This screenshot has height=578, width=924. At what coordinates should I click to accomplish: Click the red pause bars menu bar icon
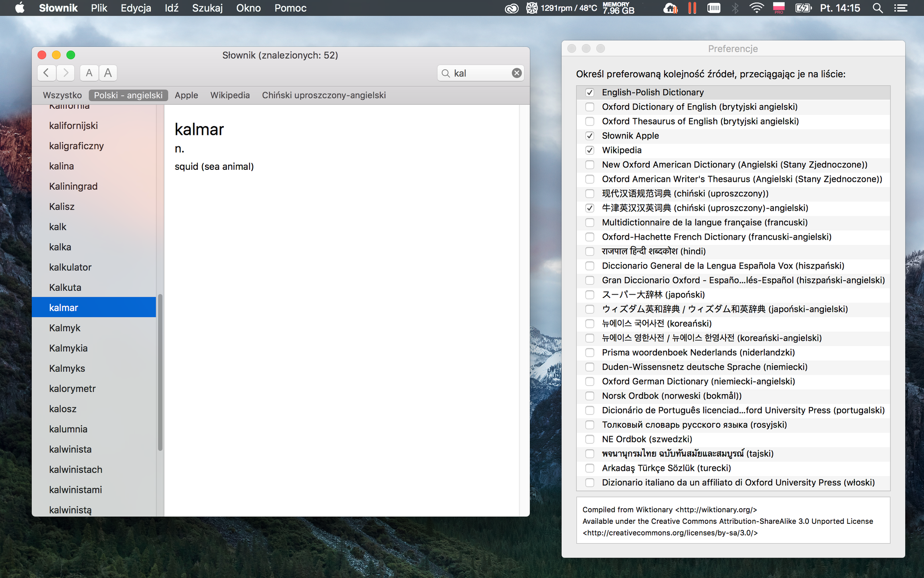click(x=692, y=8)
